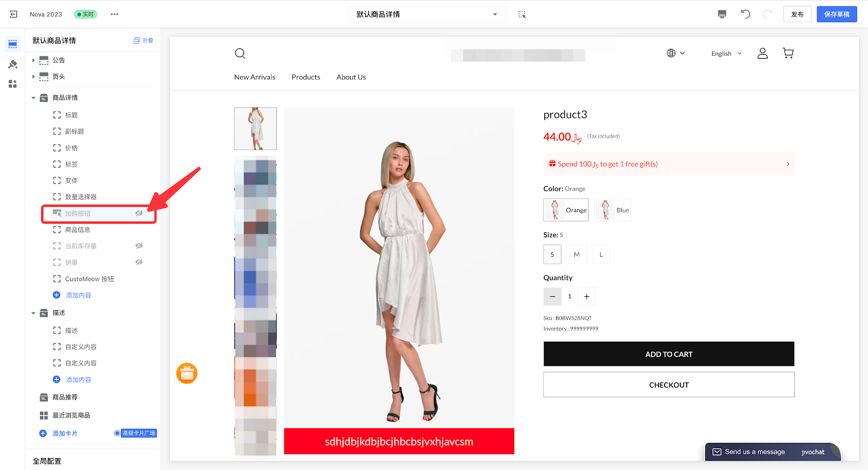
Task: Go to New Arrivals menu item
Action: tap(254, 77)
